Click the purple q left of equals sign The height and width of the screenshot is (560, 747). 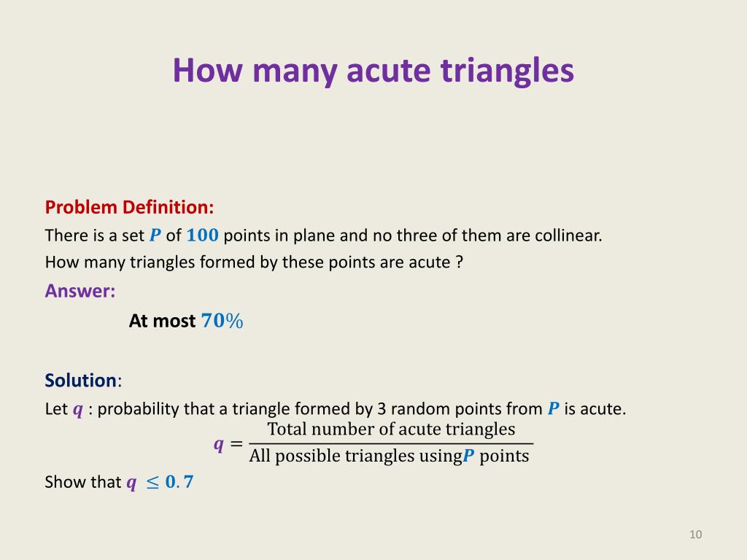point(219,444)
